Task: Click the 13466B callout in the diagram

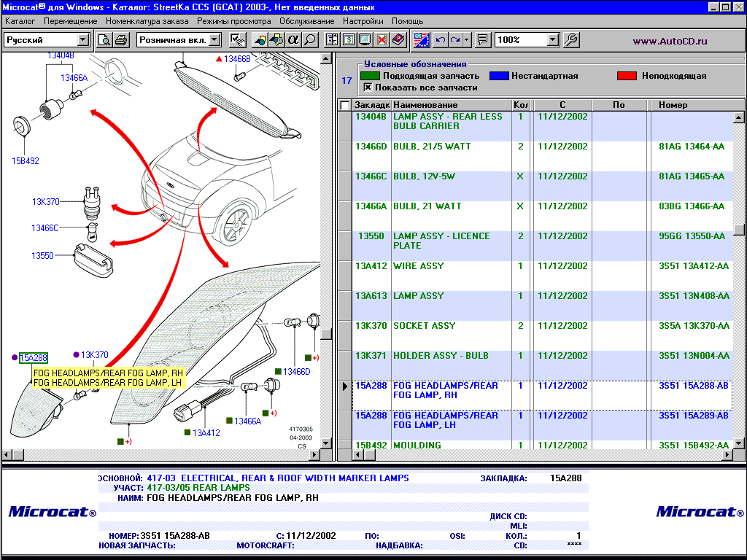Action: tap(237, 59)
